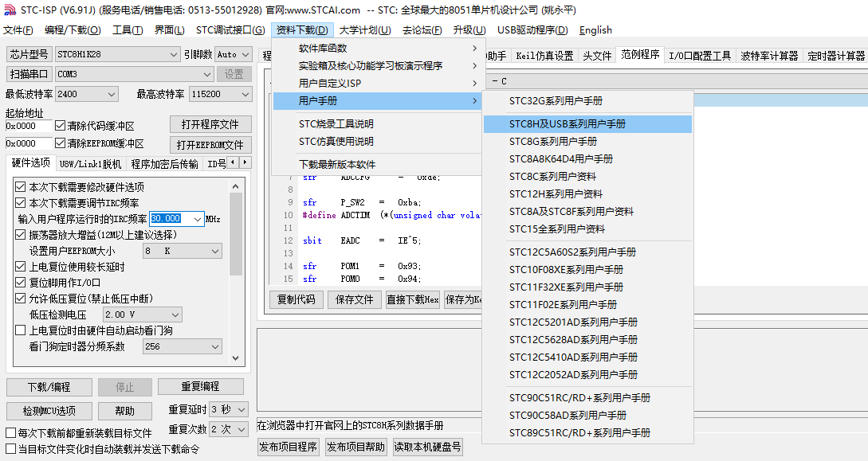The height and width of the screenshot is (461, 868).
Task: Toggle 振荡器放大增益 checkbox
Action: 21,235
